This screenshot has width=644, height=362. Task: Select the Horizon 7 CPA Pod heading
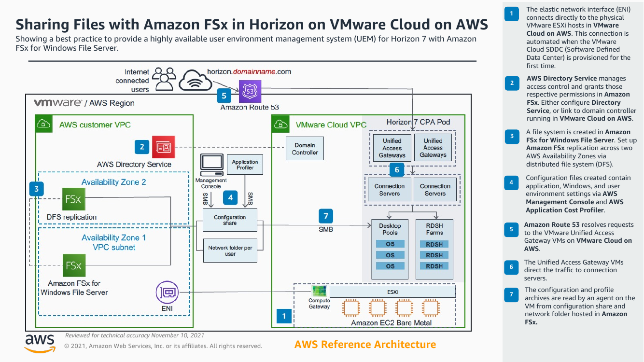418,122
